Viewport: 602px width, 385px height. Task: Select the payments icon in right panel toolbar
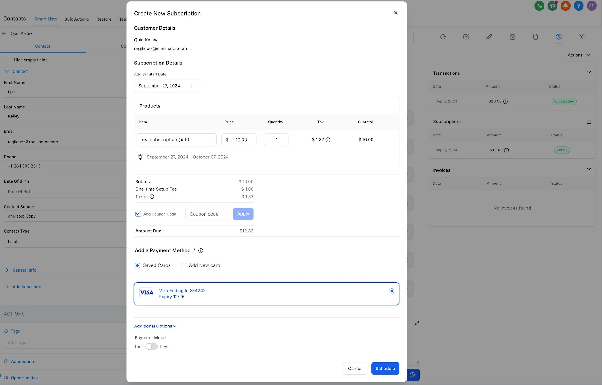pyautogui.click(x=559, y=37)
